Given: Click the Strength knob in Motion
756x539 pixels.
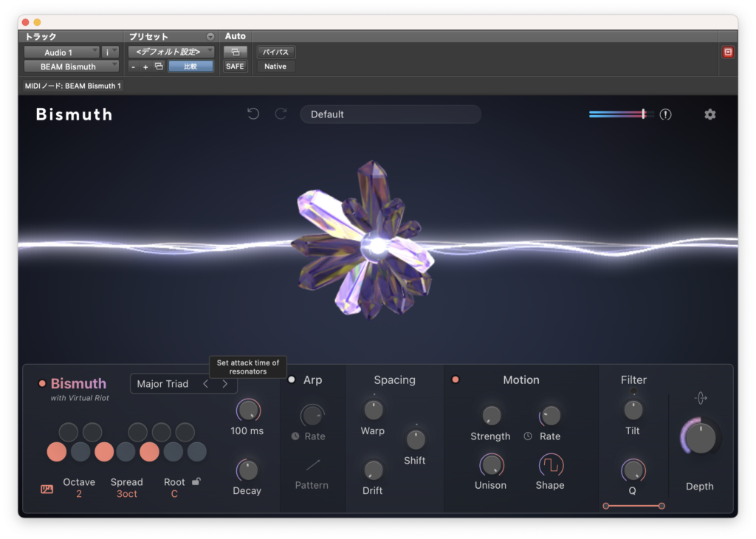Looking at the screenshot, I should [x=491, y=416].
